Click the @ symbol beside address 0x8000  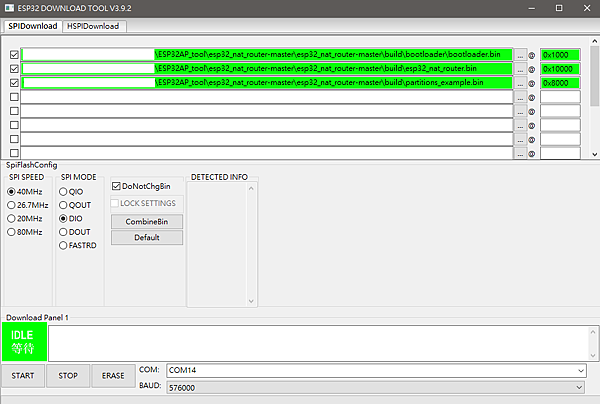tap(532, 83)
